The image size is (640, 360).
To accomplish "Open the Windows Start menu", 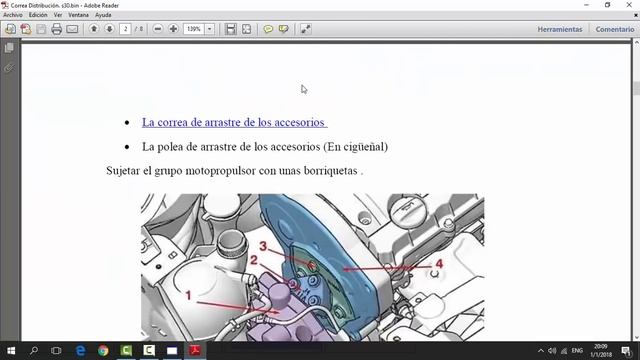I will 11,351.
